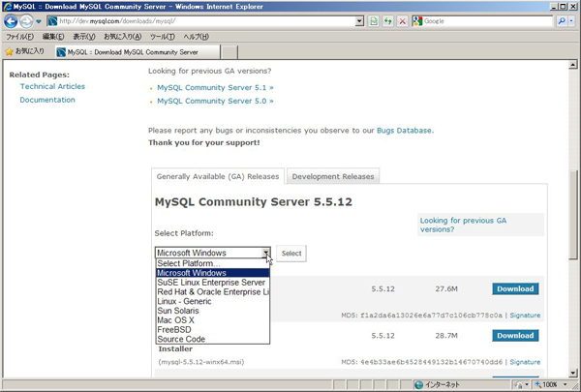The width and height of the screenshot is (581, 392).
Task: Expand the address bar history dropdown
Action: [359, 21]
